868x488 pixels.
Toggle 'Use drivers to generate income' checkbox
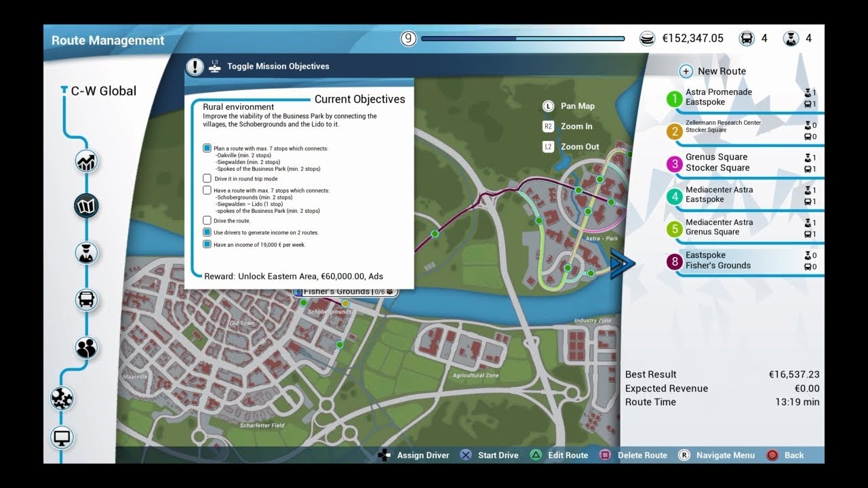(x=208, y=232)
